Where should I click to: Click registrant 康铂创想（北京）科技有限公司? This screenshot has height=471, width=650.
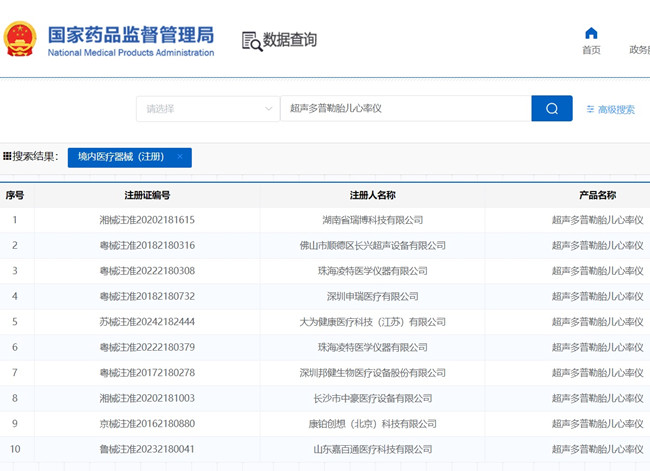click(373, 424)
